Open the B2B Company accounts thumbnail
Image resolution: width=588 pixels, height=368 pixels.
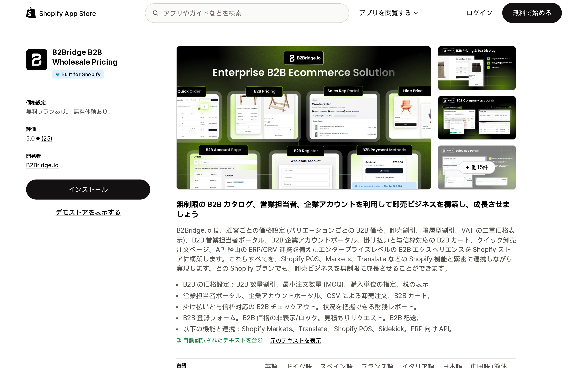477,118
